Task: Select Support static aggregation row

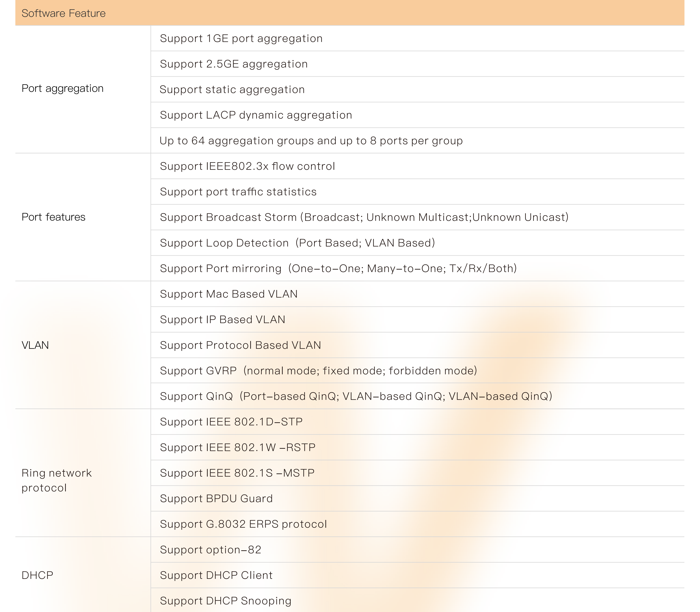Action: tap(232, 89)
